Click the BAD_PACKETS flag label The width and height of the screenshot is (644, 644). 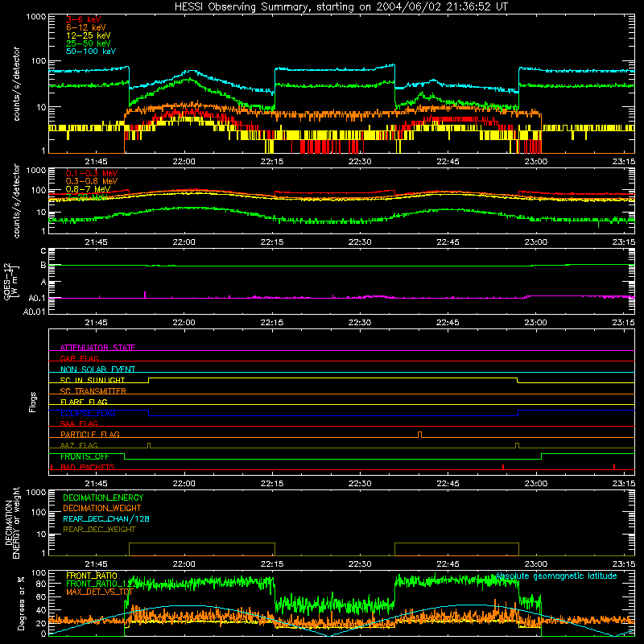click(88, 467)
